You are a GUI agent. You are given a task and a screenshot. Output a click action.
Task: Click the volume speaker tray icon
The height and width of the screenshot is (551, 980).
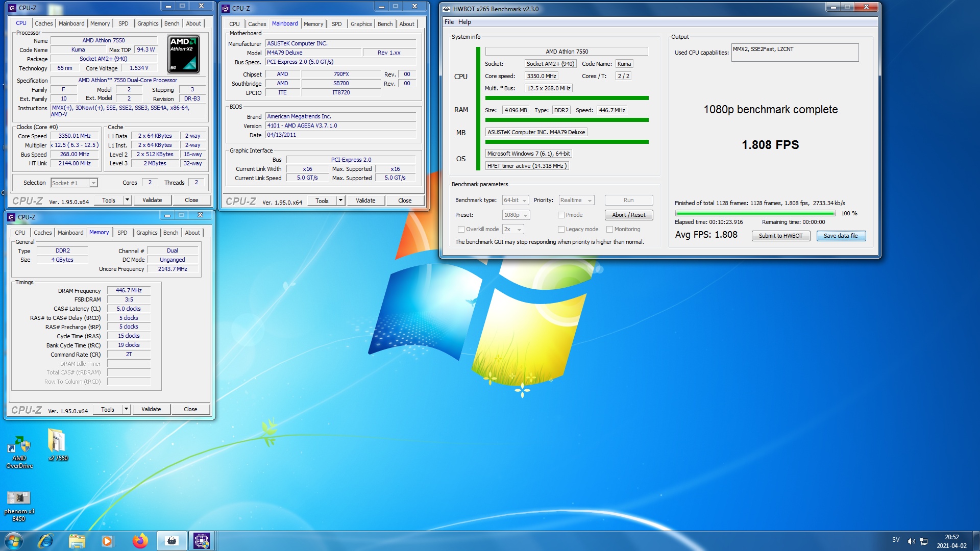click(911, 541)
